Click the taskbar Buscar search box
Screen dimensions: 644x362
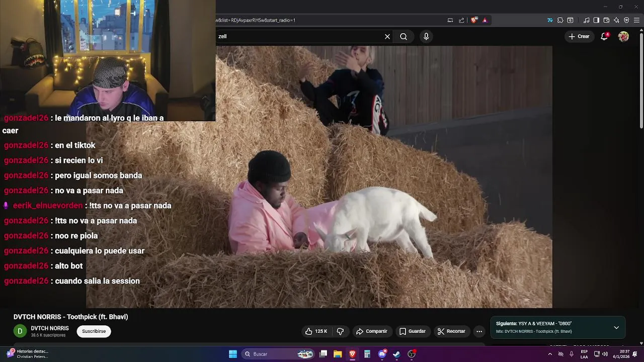278,354
